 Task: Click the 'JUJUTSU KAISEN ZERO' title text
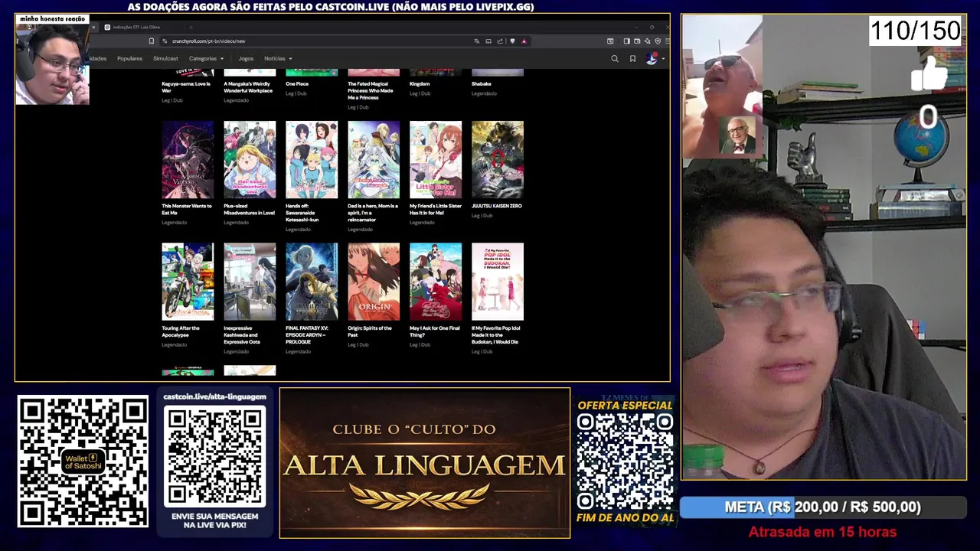coord(497,206)
